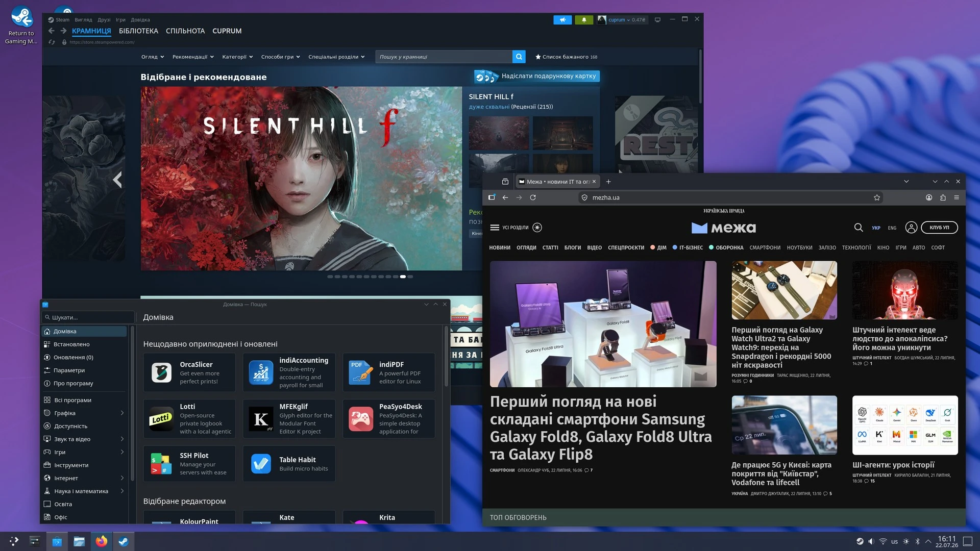This screenshot has width=980, height=551.
Task: Open user profile icon on Межа site
Action: coord(911,228)
